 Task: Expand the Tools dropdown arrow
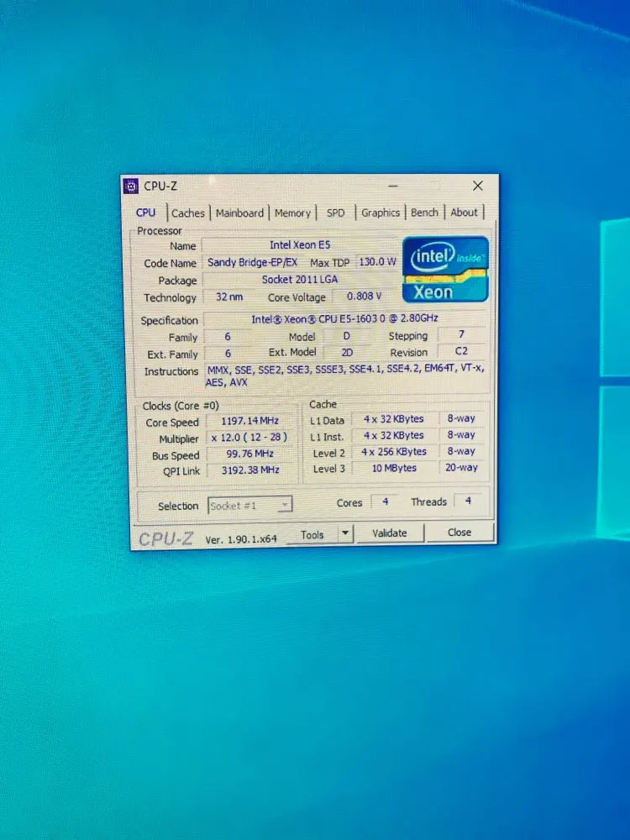(345, 533)
